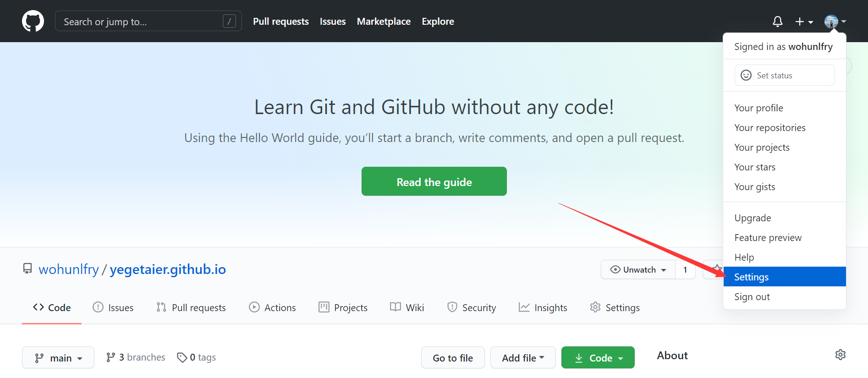Click the About section gear icon

coord(841,355)
